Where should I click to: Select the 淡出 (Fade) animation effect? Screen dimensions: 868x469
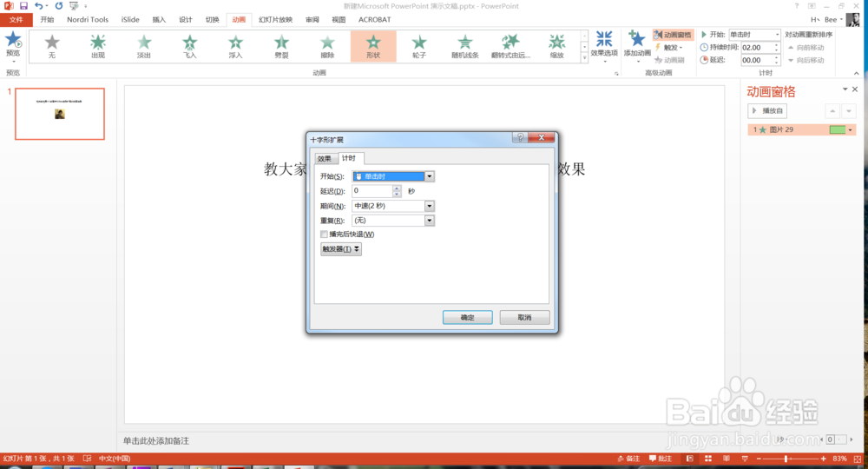pyautogui.click(x=144, y=46)
